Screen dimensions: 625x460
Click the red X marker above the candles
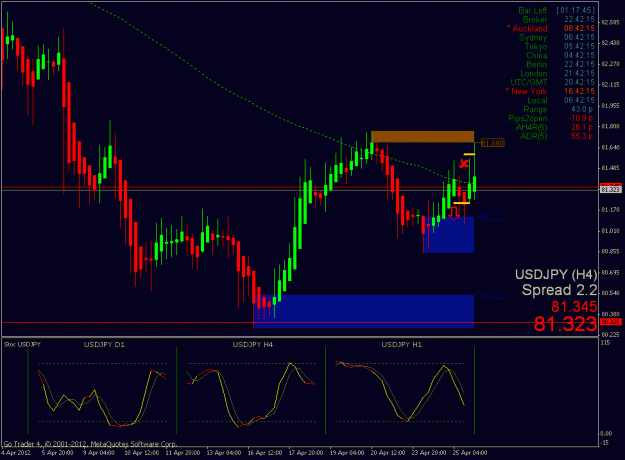(x=464, y=163)
